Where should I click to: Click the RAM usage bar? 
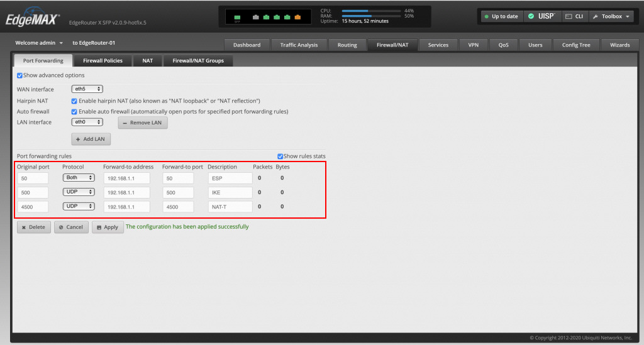(371, 16)
